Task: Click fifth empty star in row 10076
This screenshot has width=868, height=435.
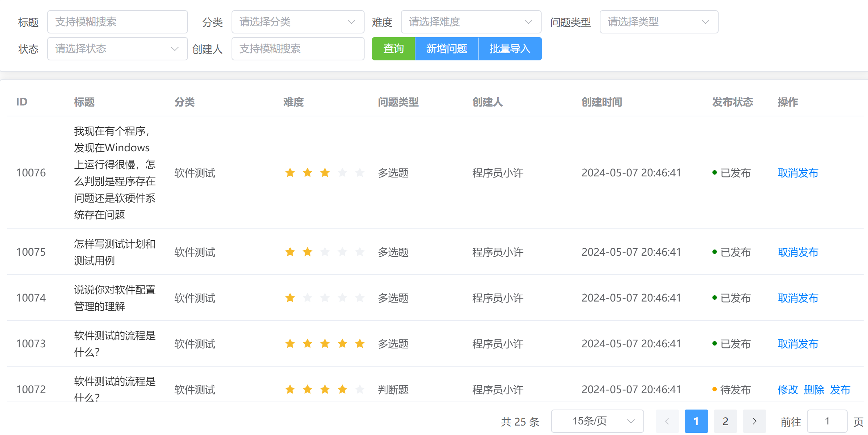Action: (x=360, y=172)
